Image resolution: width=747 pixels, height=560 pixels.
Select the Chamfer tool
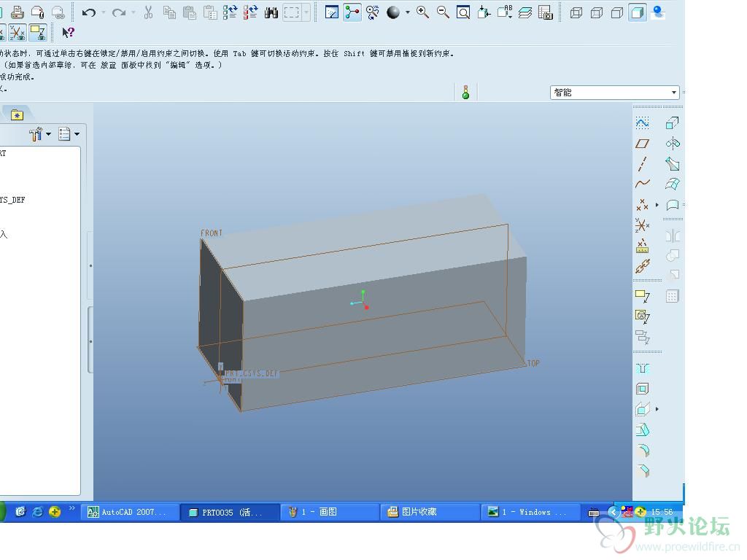point(642,471)
